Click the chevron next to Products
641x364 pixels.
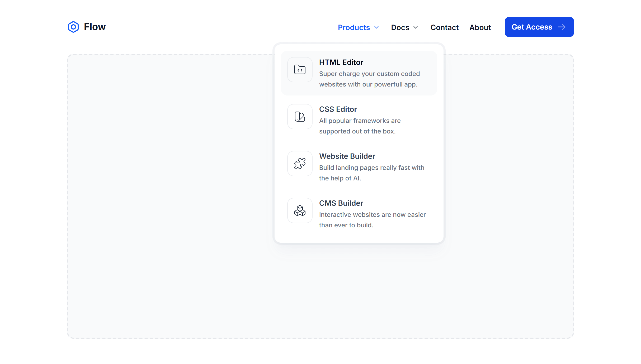click(376, 27)
